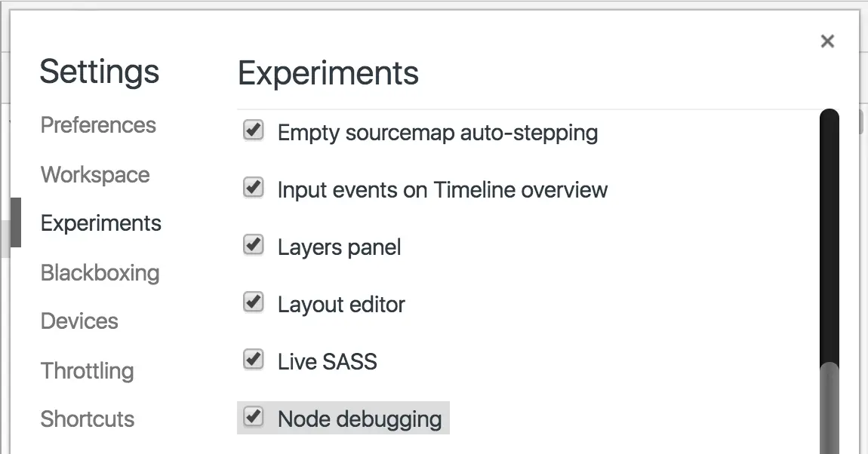Turn off the Live SASS checkbox

[x=254, y=360]
